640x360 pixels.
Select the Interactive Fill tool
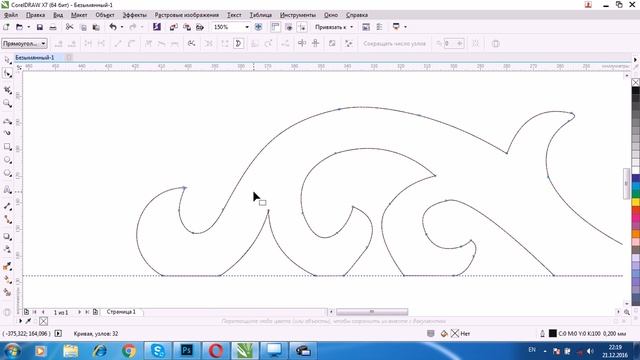(x=7, y=280)
